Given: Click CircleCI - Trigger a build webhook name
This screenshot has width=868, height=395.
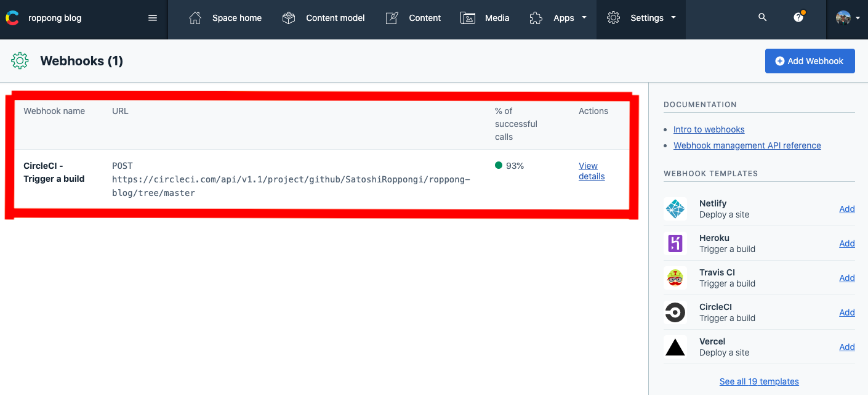Looking at the screenshot, I should click(x=54, y=172).
